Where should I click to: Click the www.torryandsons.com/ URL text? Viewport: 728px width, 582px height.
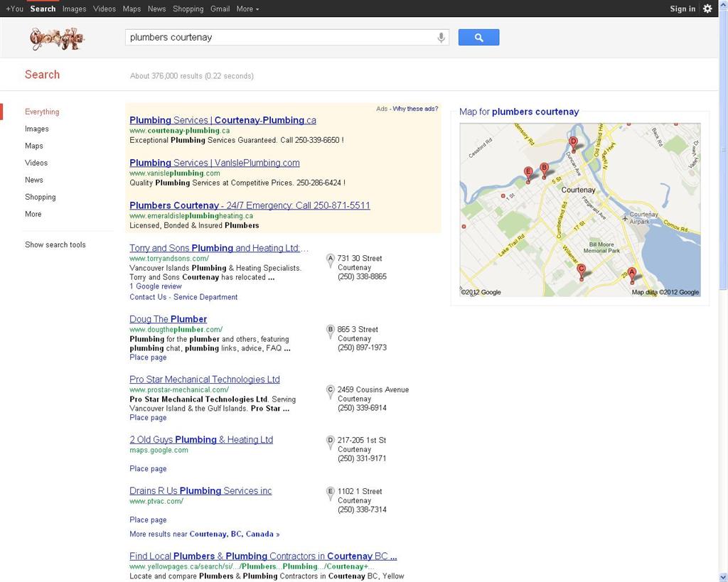click(x=169, y=259)
